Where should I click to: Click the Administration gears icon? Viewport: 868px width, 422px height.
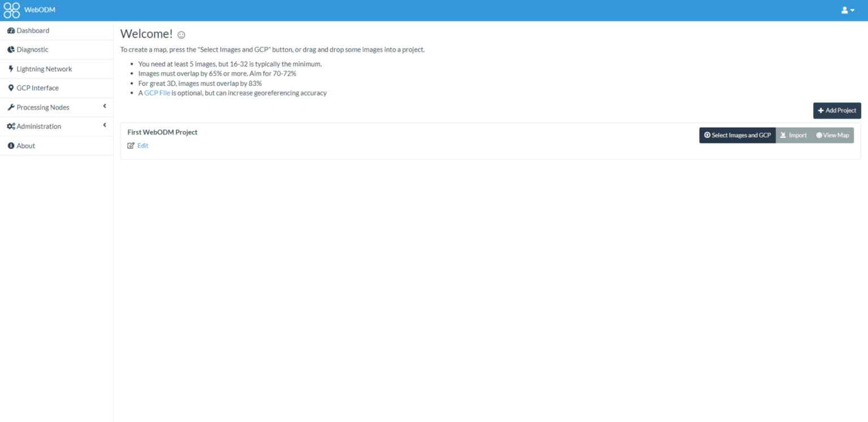click(x=11, y=127)
